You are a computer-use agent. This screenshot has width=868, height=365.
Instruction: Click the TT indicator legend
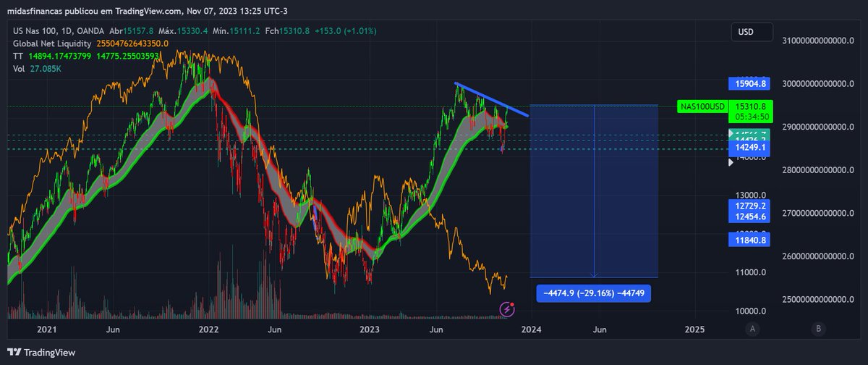click(17, 56)
